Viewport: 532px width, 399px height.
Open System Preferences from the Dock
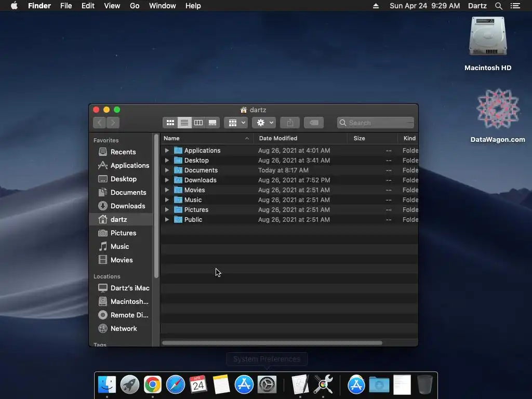click(267, 385)
